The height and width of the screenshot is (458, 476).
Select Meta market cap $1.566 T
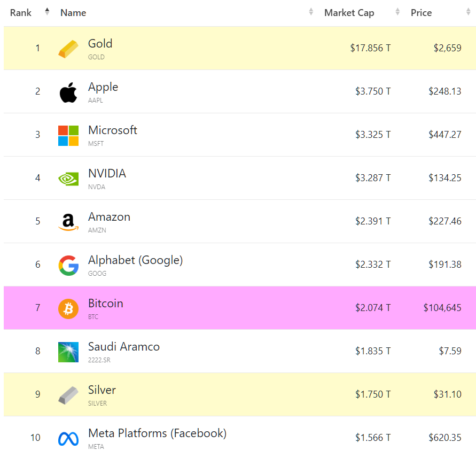click(373, 438)
